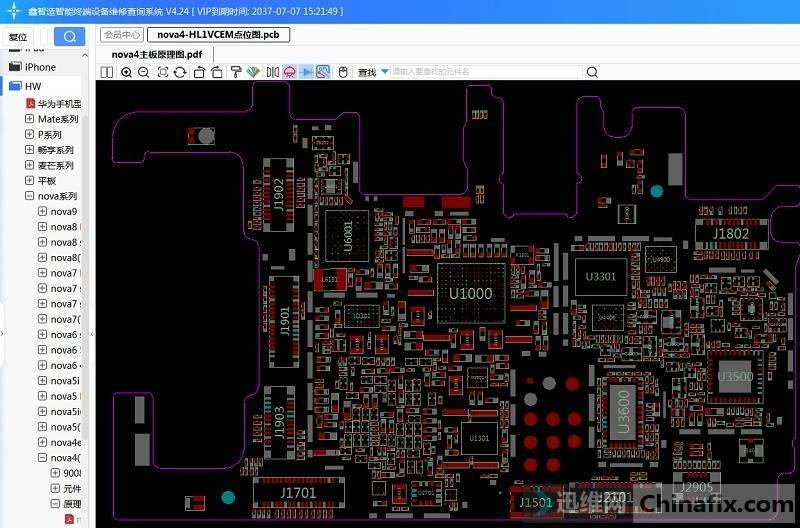Click the mouse icon in toolbar

pyautogui.click(x=343, y=72)
